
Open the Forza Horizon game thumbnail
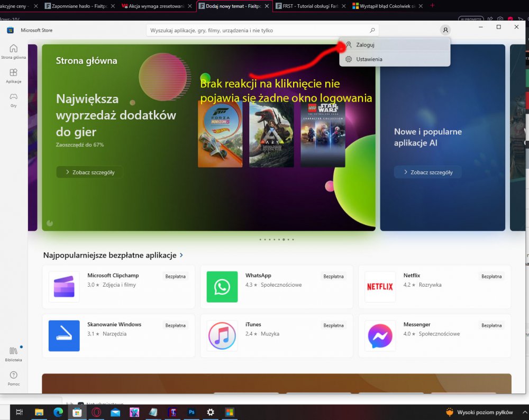(x=220, y=133)
